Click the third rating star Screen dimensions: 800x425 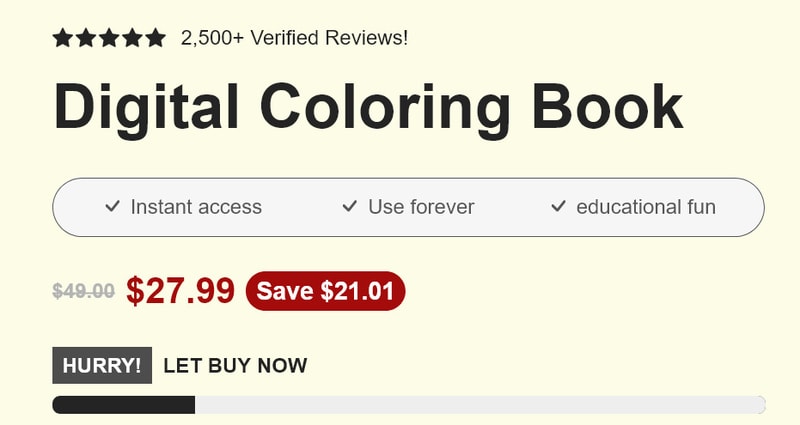tap(109, 38)
